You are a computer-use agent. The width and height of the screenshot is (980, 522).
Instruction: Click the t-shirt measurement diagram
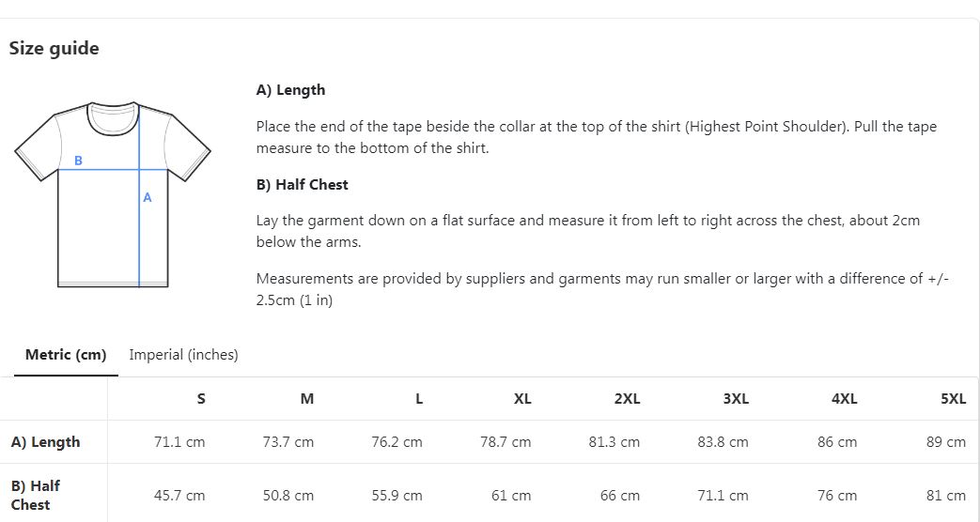point(113,194)
